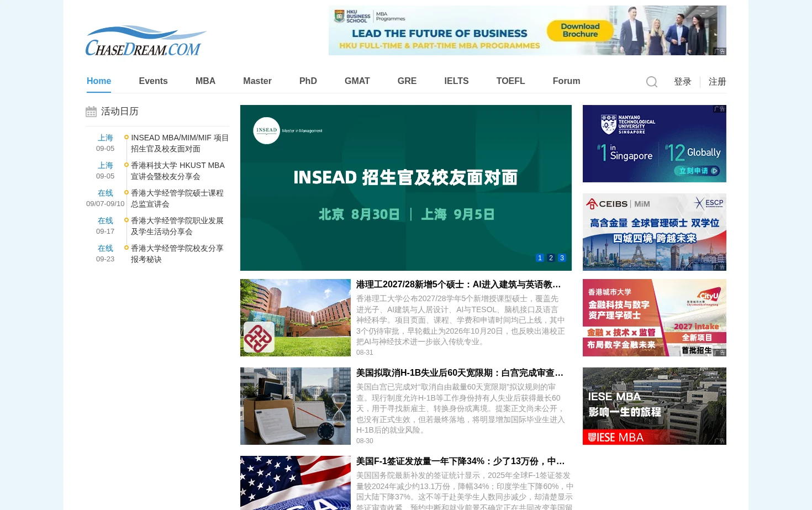Image resolution: width=812 pixels, height=510 pixels.
Task: Open the IESE MBA 影响一生的旅程 ad
Action: 655,406
